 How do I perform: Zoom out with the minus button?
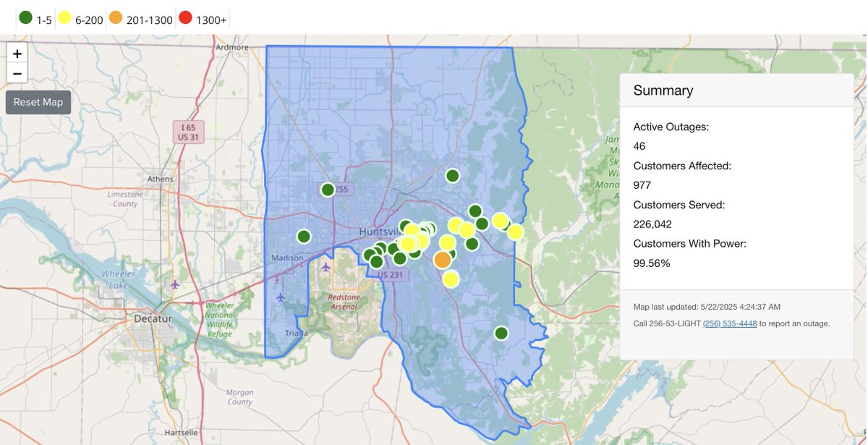tap(17, 73)
